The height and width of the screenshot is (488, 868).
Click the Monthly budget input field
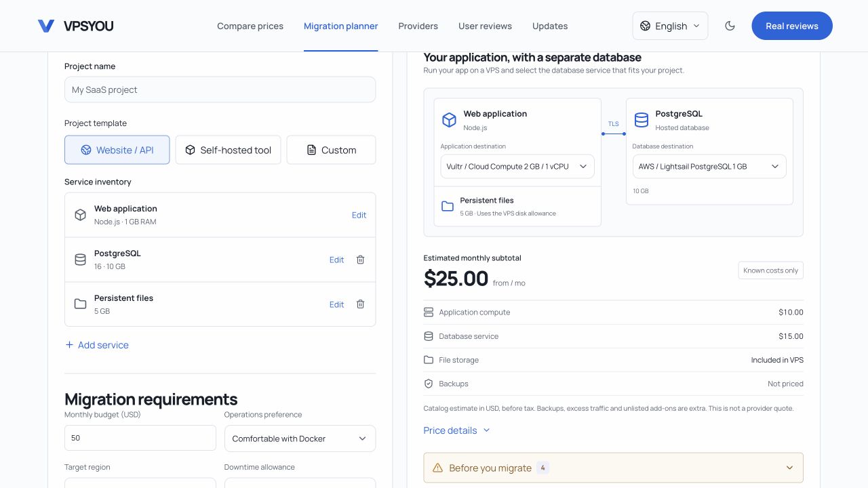[x=140, y=439]
